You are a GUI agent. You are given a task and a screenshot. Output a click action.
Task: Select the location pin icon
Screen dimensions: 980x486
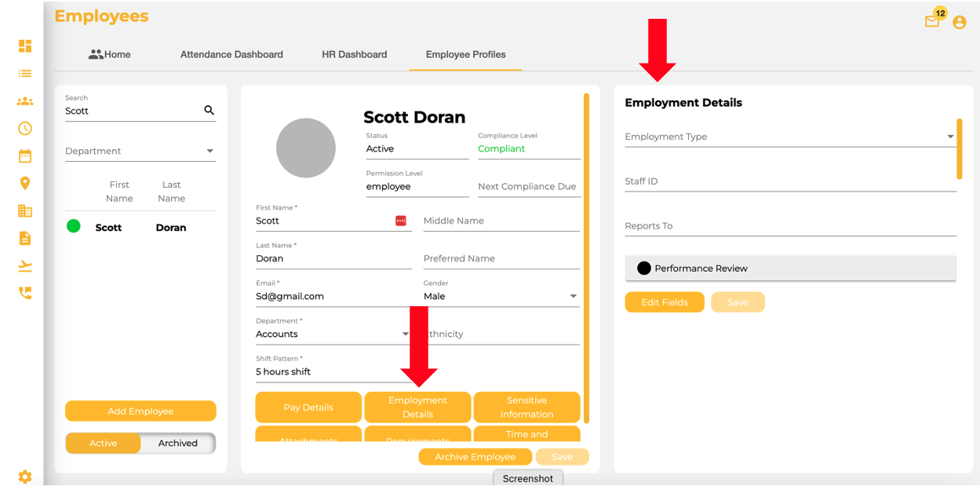coord(24,183)
